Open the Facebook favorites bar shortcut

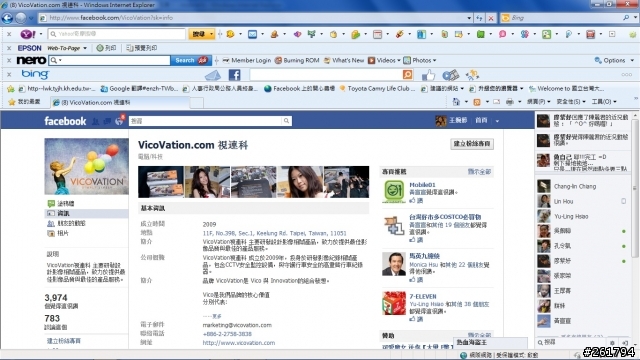pyautogui.click(x=300, y=89)
